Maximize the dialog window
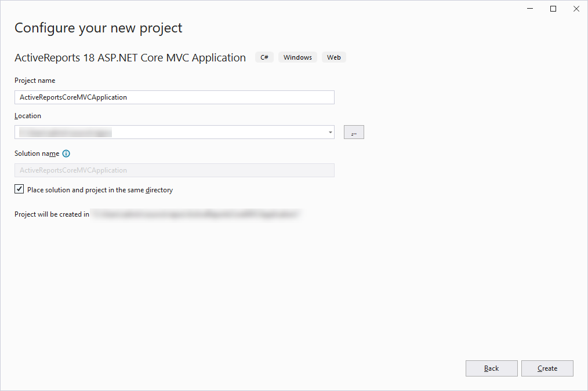This screenshot has height=391, width=588. click(553, 9)
